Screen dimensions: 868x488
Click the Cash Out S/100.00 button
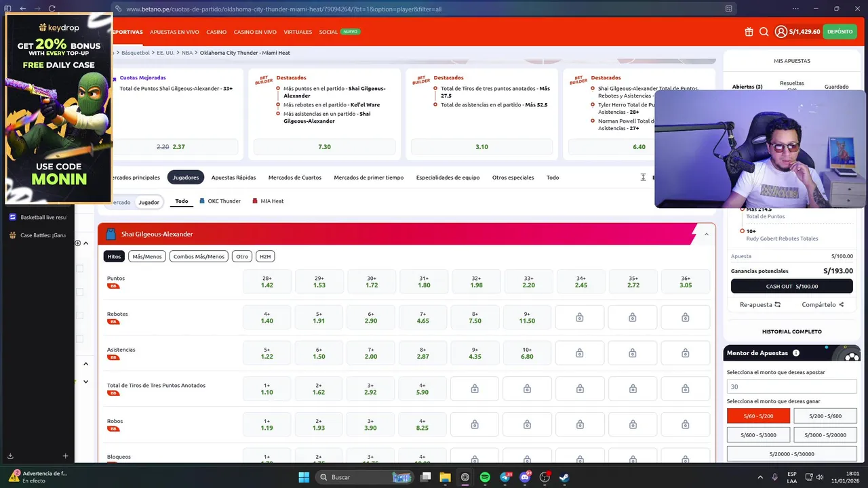pos(791,286)
